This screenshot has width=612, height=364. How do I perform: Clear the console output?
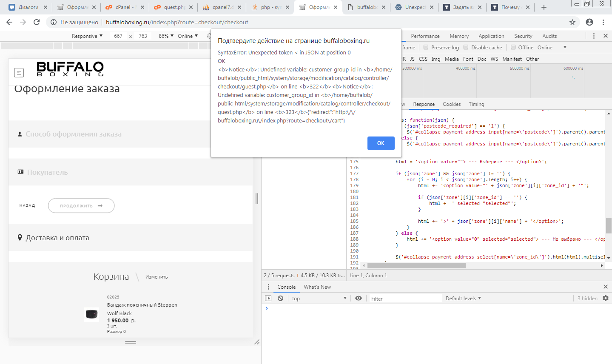281,299
